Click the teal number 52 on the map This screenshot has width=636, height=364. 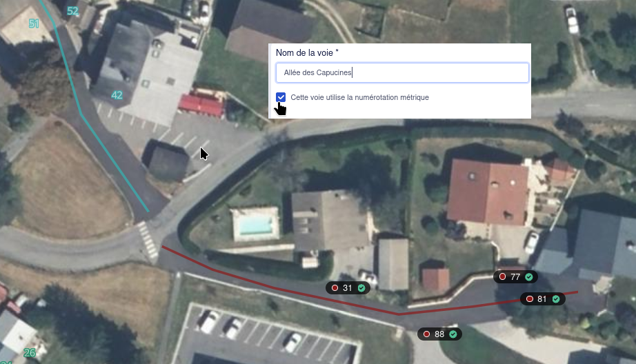click(x=72, y=11)
